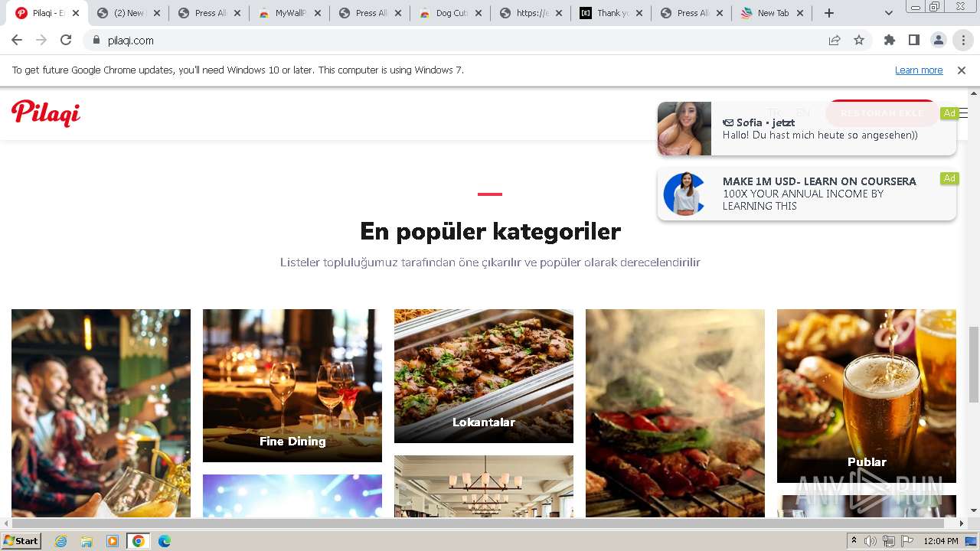Click the network icon in the system tray
Viewport: 980px width, 551px height.
(889, 541)
